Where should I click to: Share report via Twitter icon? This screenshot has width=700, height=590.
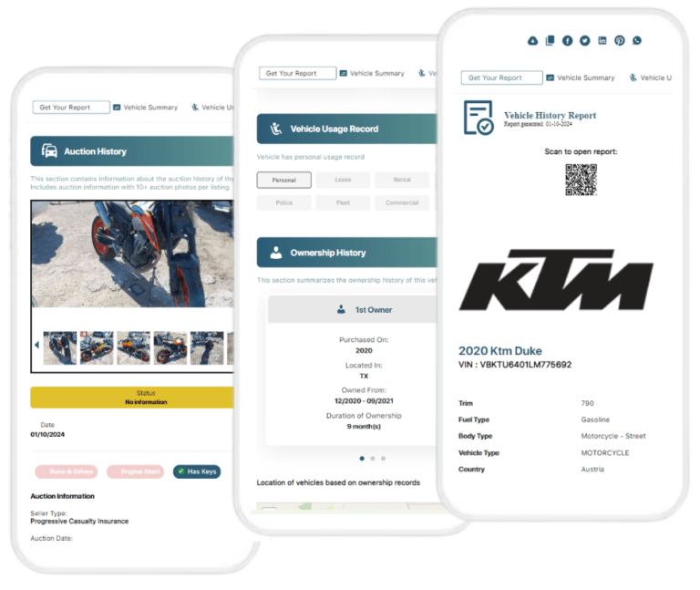pyautogui.click(x=584, y=41)
